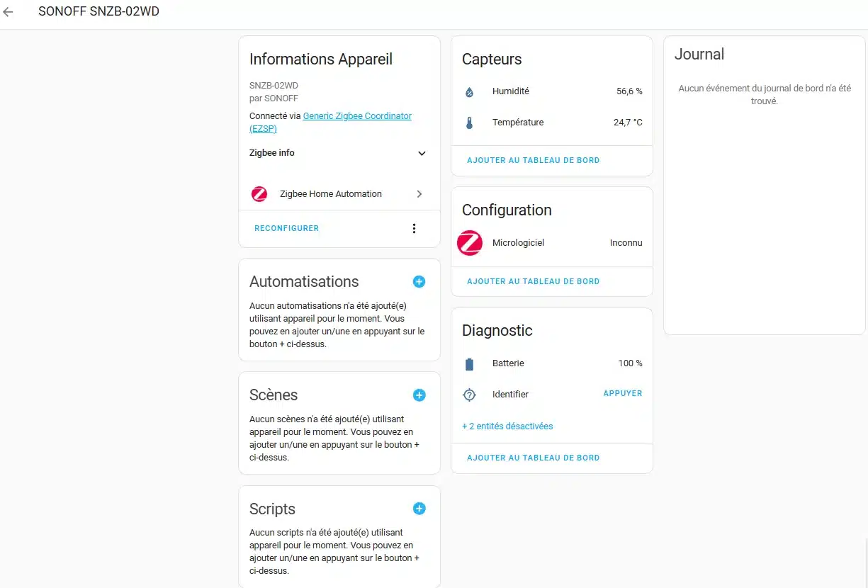The height and width of the screenshot is (588, 868).
Task: Add an automation with the plus icon
Action: coord(419,282)
